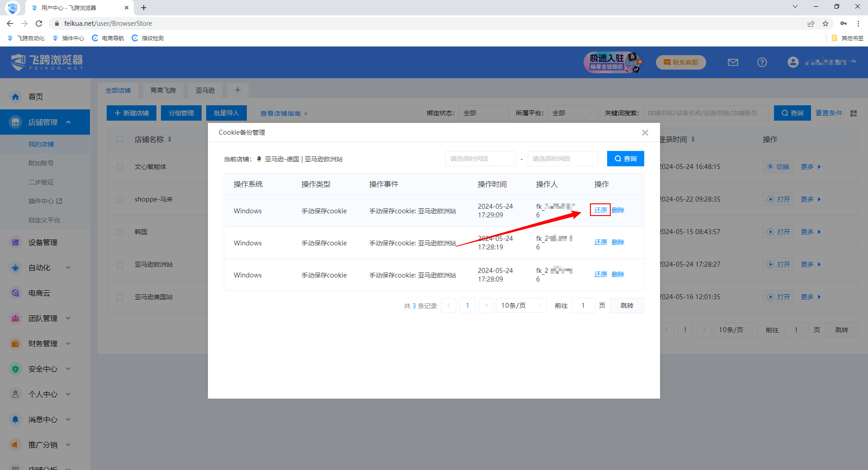This screenshot has width=868, height=470.
Task: Open the 绑定状态 dropdown
Action: point(483,113)
